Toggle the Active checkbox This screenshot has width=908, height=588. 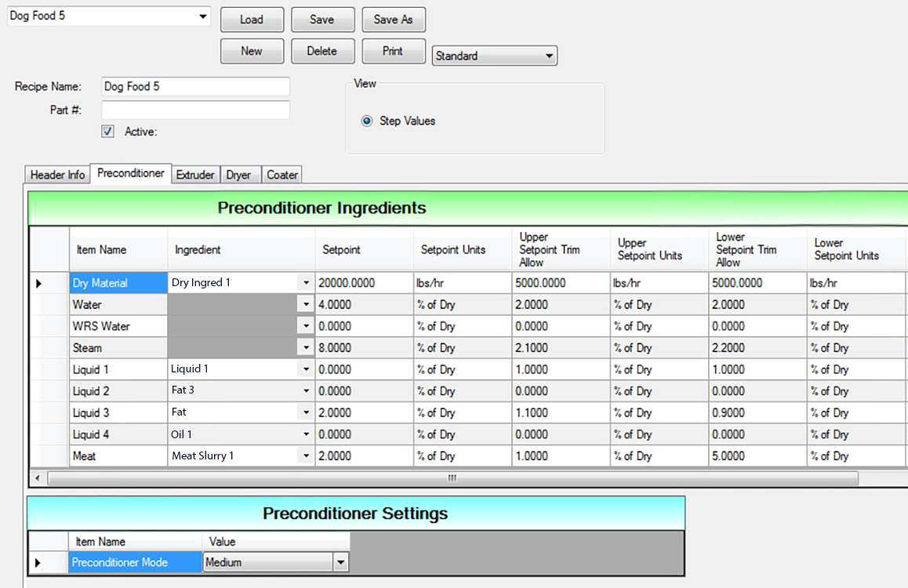[107, 132]
